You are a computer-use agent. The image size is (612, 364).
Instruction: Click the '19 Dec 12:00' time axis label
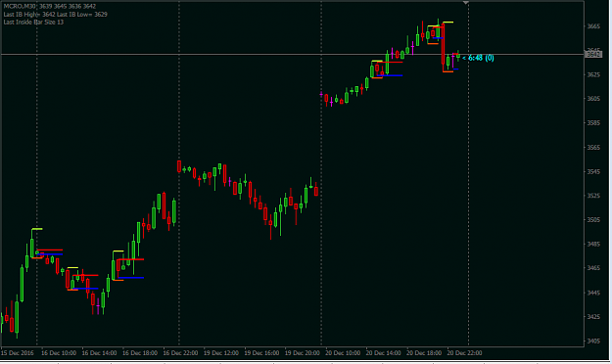(221, 353)
